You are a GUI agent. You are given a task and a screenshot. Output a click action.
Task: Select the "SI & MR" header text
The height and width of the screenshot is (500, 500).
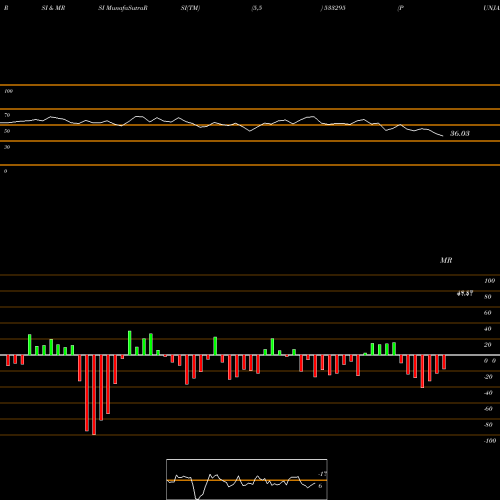click(53, 8)
